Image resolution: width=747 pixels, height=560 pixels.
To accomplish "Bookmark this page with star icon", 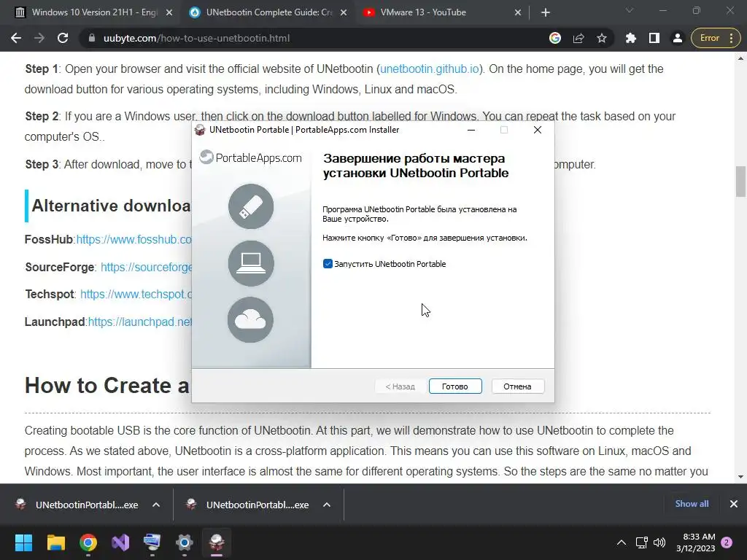I will click(x=602, y=38).
